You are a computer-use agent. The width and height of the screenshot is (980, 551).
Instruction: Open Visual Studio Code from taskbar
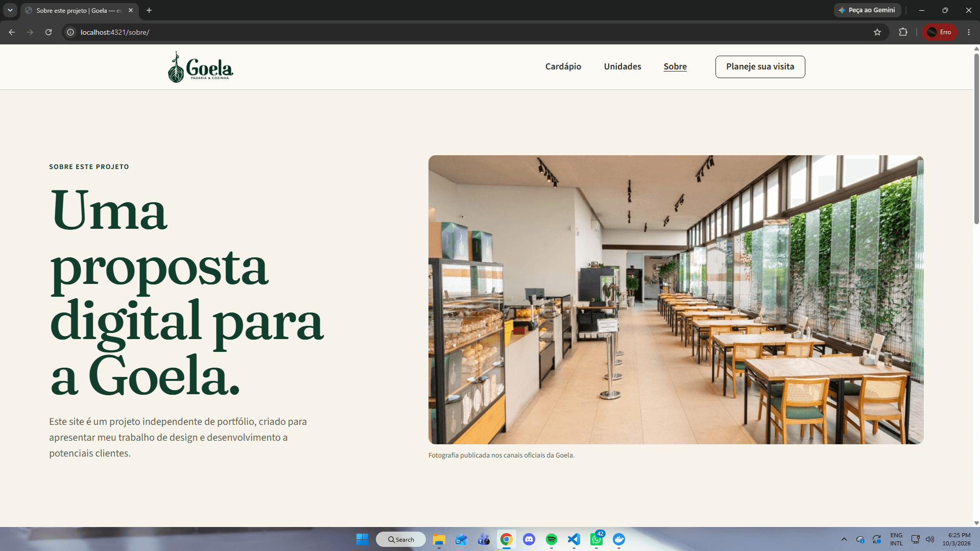(574, 539)
